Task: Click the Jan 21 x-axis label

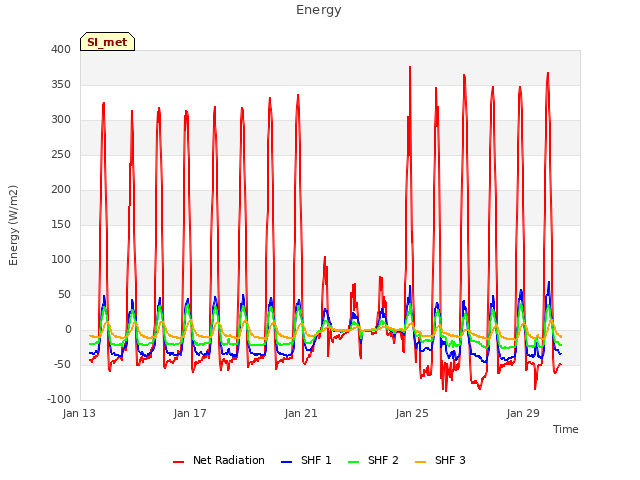Action: tap(301, 413)
